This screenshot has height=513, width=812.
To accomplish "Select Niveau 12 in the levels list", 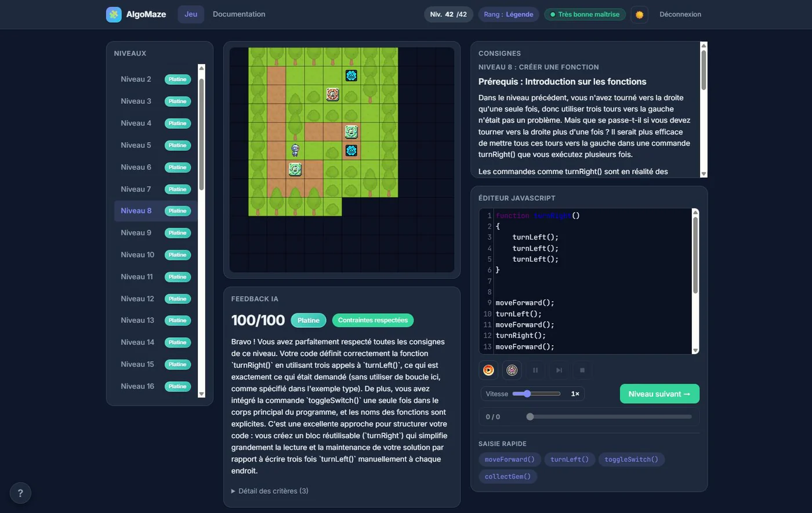I will coord(155,299).
